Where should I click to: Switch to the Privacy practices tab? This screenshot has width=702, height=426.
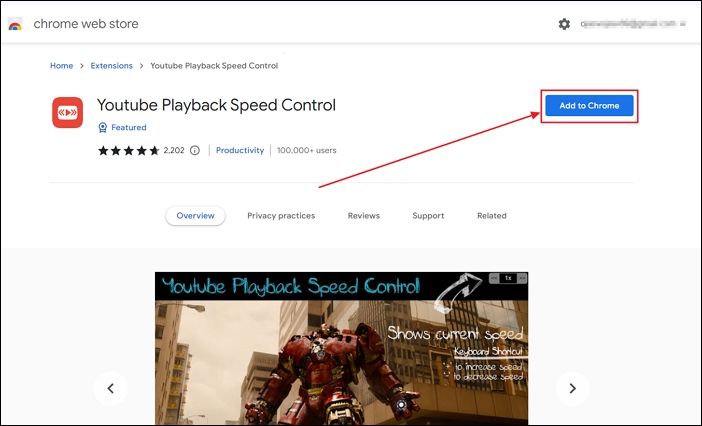click(x=281, y=216)
